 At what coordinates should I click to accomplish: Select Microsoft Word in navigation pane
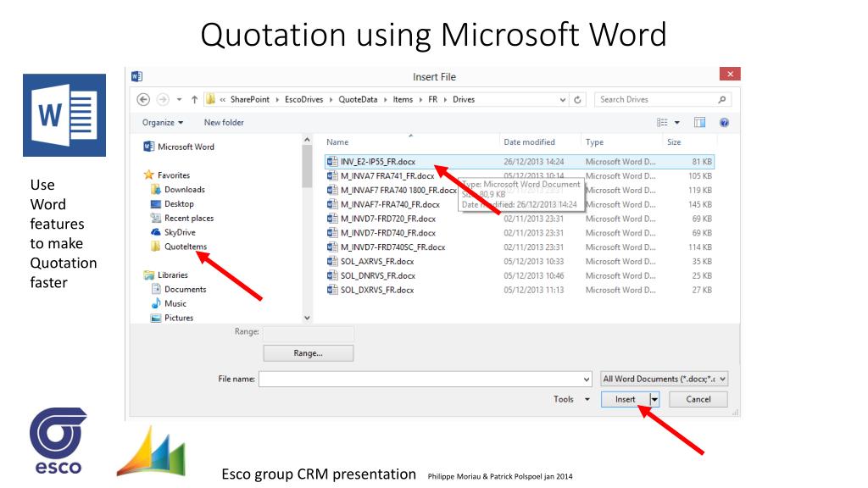pyautogui.click(x=179, y=147)
